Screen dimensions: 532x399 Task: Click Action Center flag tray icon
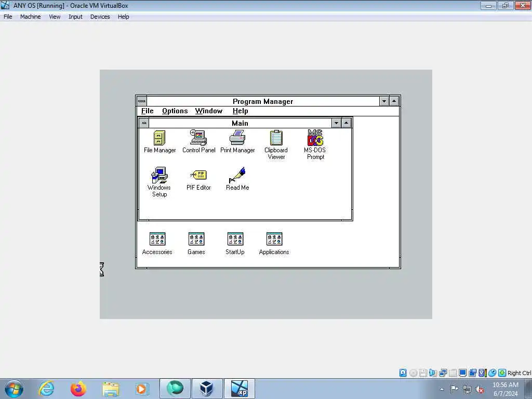[x=454, y=389]
